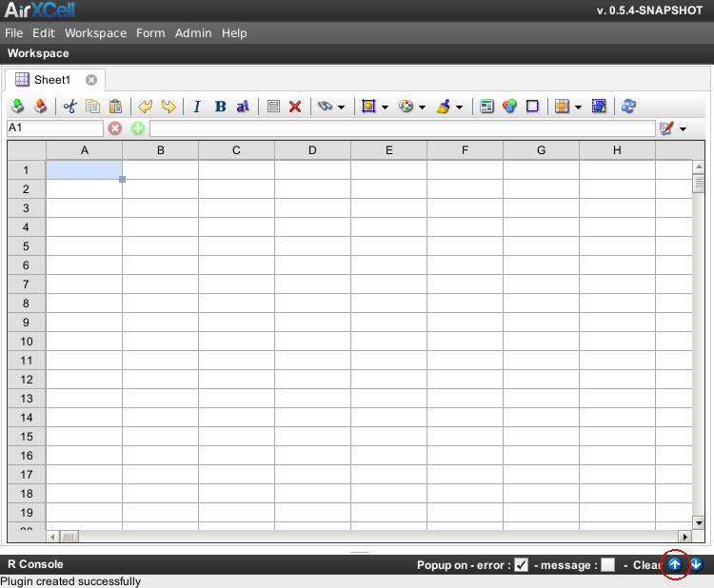Image resolution: width=714 pixels, height=588 pixels.
Task: Cancel cell edit with red X button
Action: click(115, 128)
